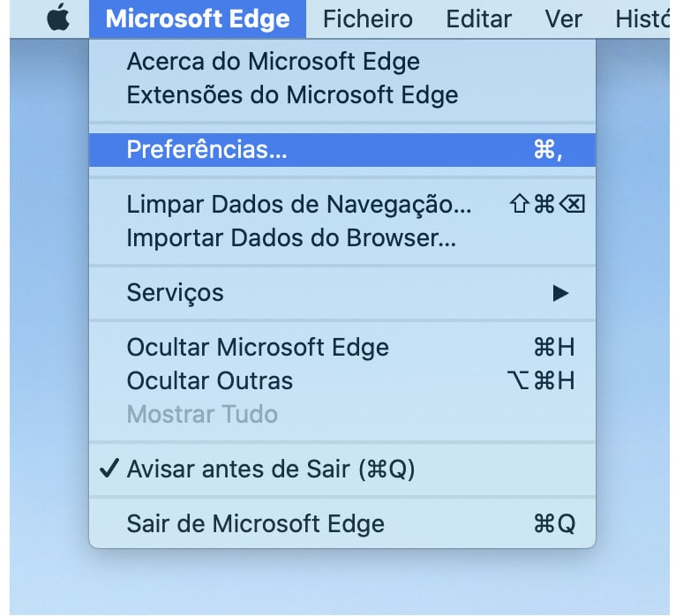Toggle Avisar antes de Sair option
The image size is (683, 616).
[342, 470]
